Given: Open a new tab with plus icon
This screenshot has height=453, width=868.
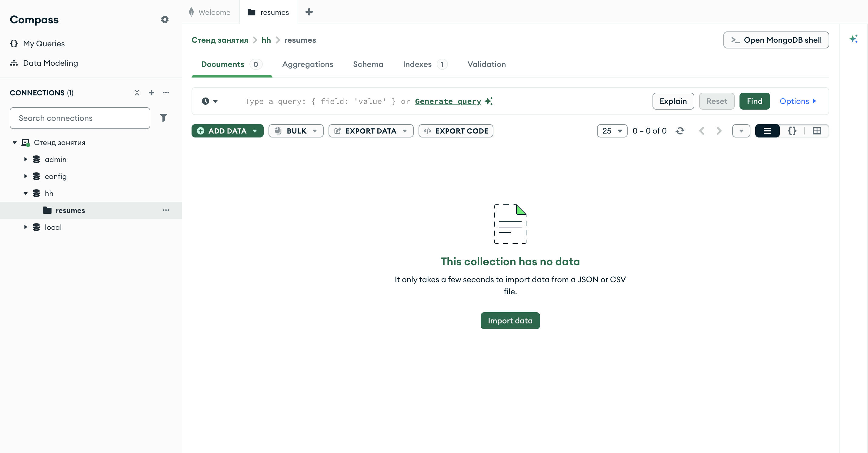Looking at the screenshot, I should click(309, 12).
